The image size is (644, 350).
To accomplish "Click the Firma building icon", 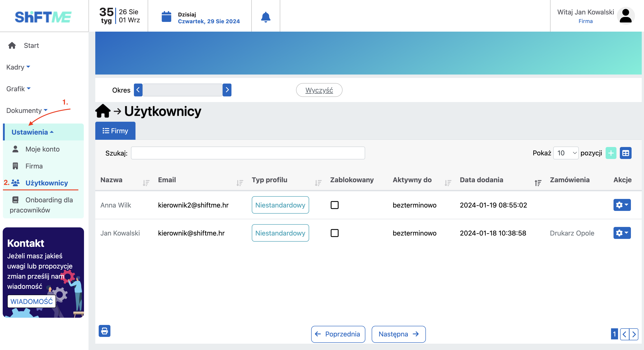I will click(x=15, y=166).
